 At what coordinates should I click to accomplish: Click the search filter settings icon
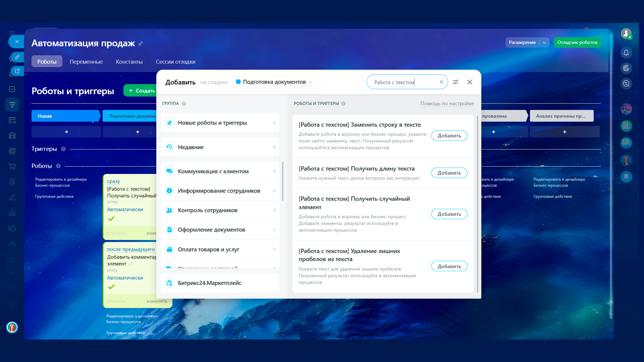455,82
